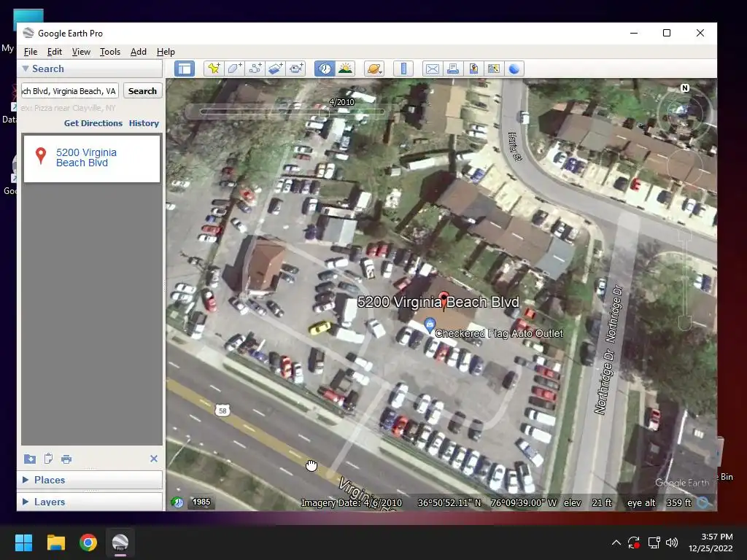Viewport: 747px width, 560px height.
Task: Click the Imagery Date status text
Action: [x=352, y=503]
